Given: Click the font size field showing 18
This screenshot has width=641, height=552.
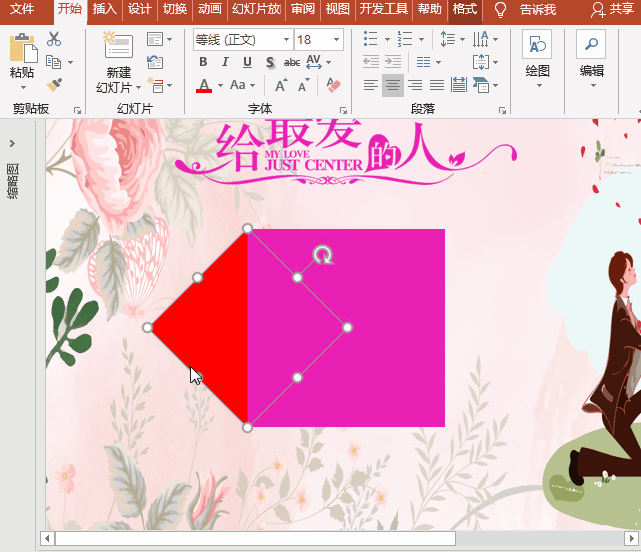Looking at the screenshot, I should (312, 40).
